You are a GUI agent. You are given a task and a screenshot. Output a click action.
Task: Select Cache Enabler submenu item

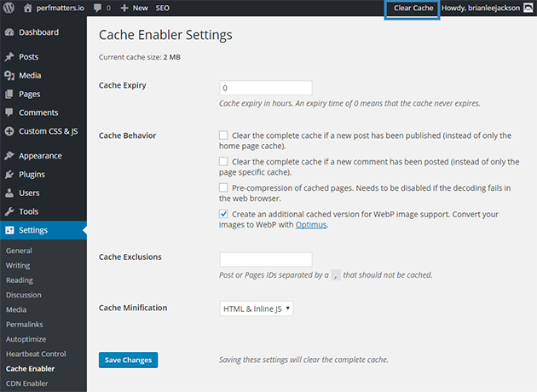[x=30, y=369]
